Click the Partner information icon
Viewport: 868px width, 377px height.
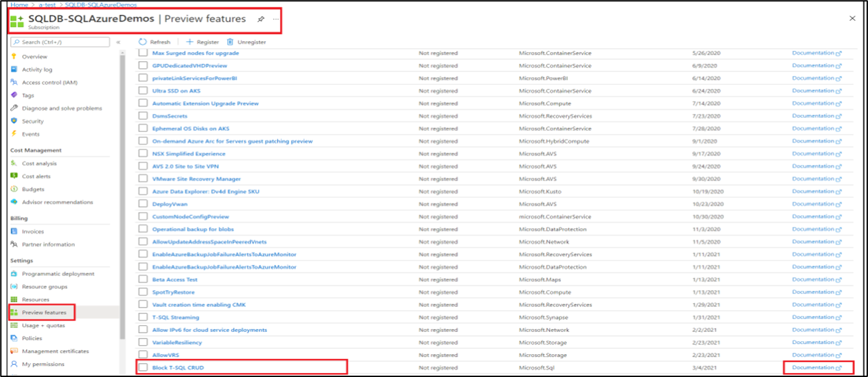click(15, 244)
